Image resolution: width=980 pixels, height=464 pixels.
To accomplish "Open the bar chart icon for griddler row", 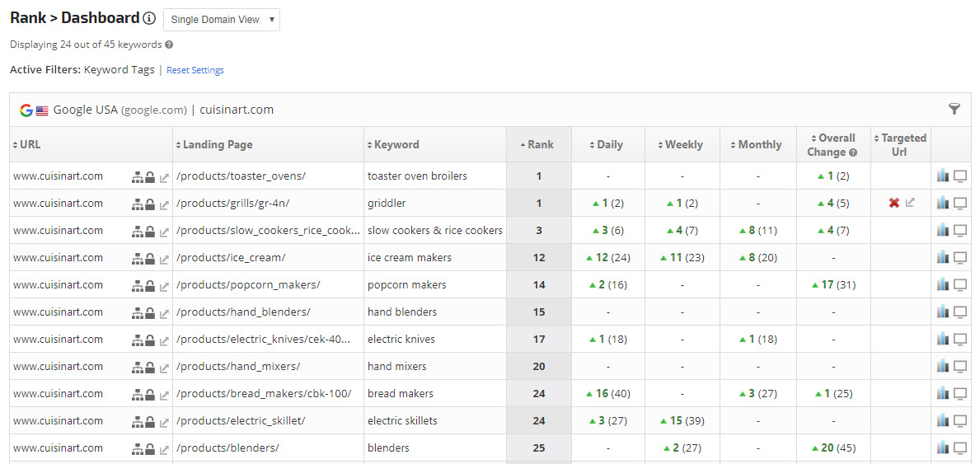I will point(943,203).
